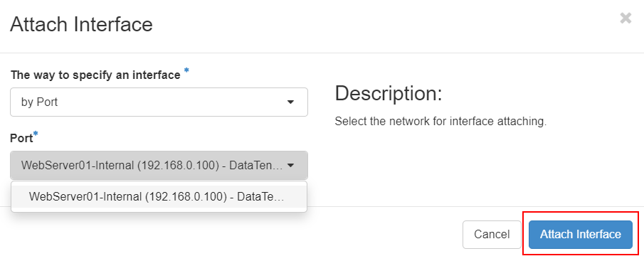Open the 'by Port' interface method dropdown
This screenshot has height=261, width=644.
pos(159,102)
